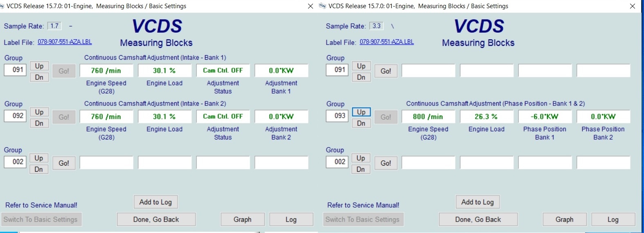Click Up for Group 002 in right window
The height and width of the screenshot is (233, 644).
click(361, 158)
